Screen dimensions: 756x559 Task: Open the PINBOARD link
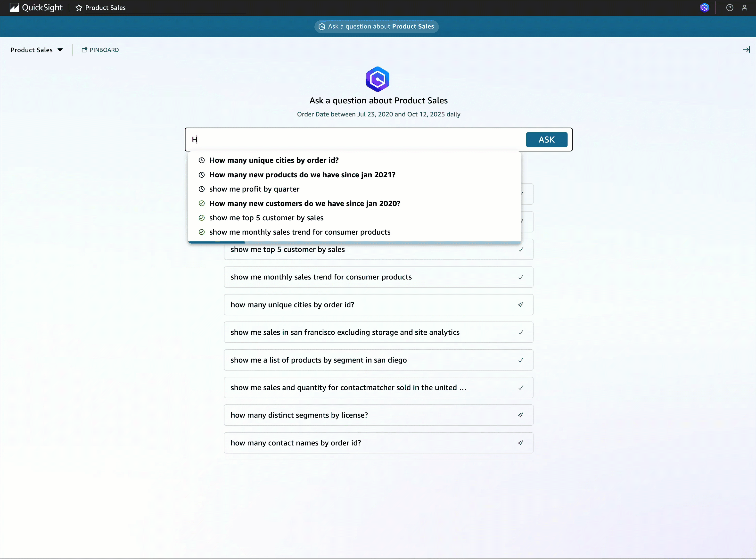coord(100,50)
